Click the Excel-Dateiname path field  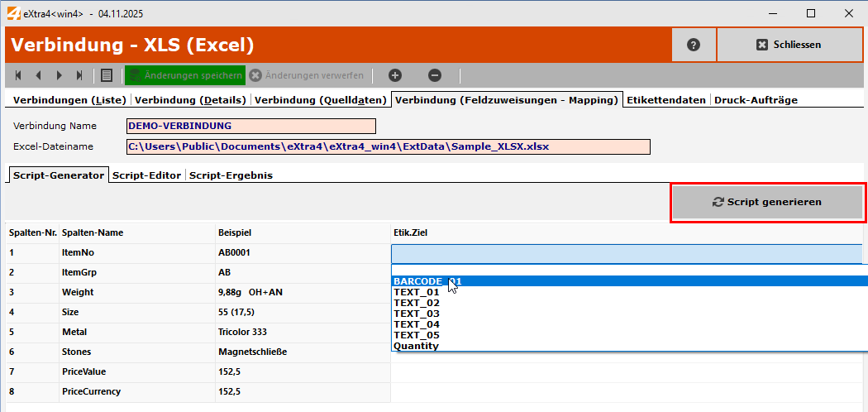[388, 146]
